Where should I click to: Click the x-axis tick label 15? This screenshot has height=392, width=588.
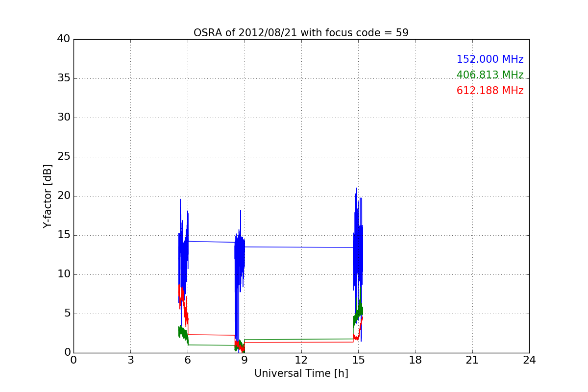coord(358,360)
